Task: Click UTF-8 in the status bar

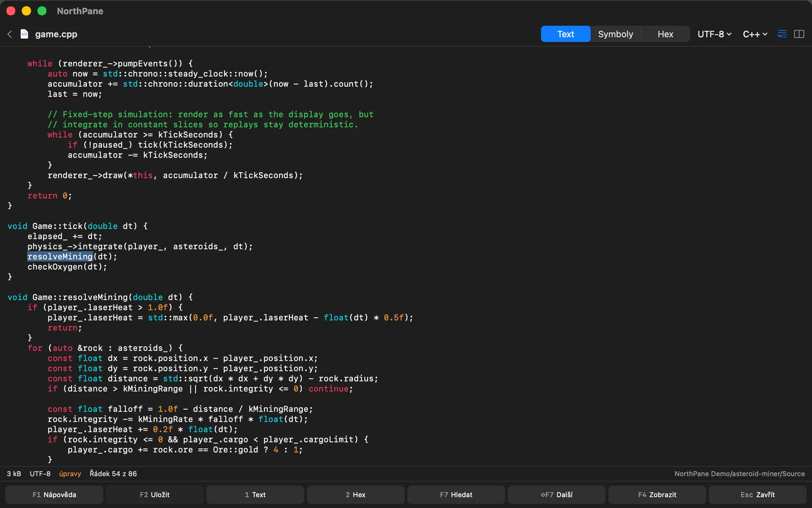Action: pyautogui.click(x=40, y=474)
